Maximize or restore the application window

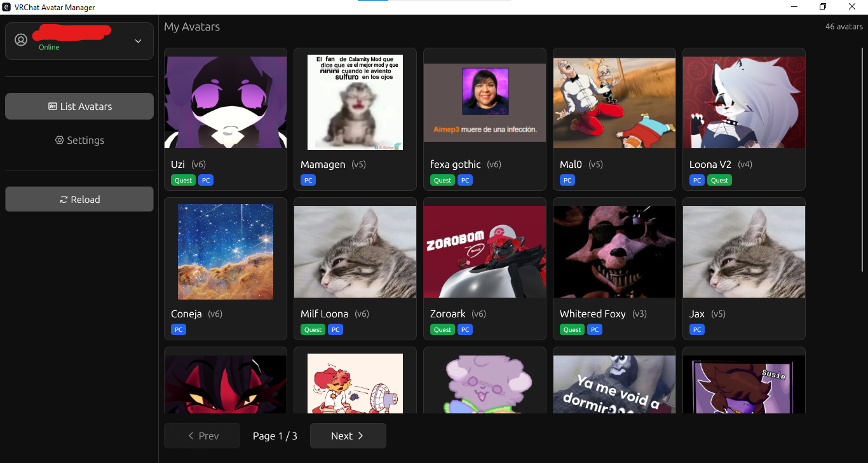pos(823,7)
